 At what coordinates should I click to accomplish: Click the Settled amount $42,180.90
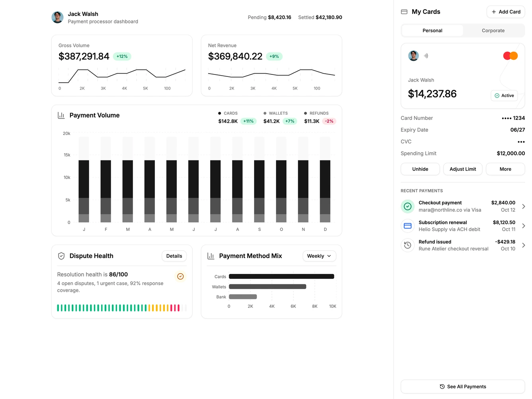tap(329, 18)
